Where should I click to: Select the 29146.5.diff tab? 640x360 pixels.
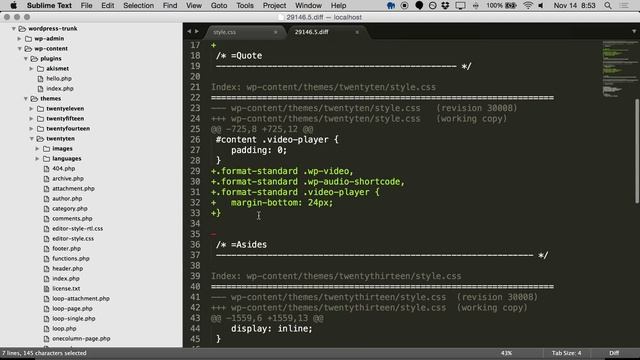(x=327, y=32)
